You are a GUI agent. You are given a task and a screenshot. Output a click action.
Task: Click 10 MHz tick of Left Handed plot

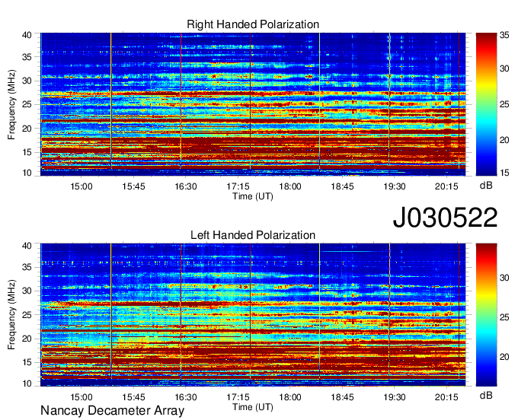tap(27, 383)
